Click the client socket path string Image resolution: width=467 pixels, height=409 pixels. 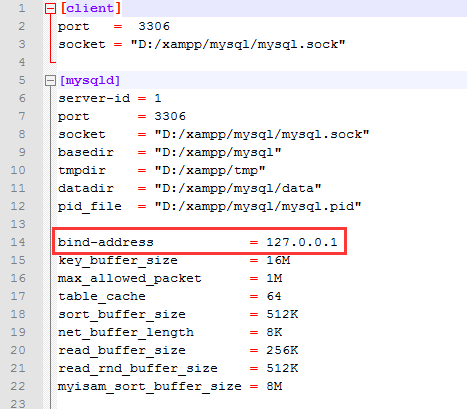click(238, 44)
